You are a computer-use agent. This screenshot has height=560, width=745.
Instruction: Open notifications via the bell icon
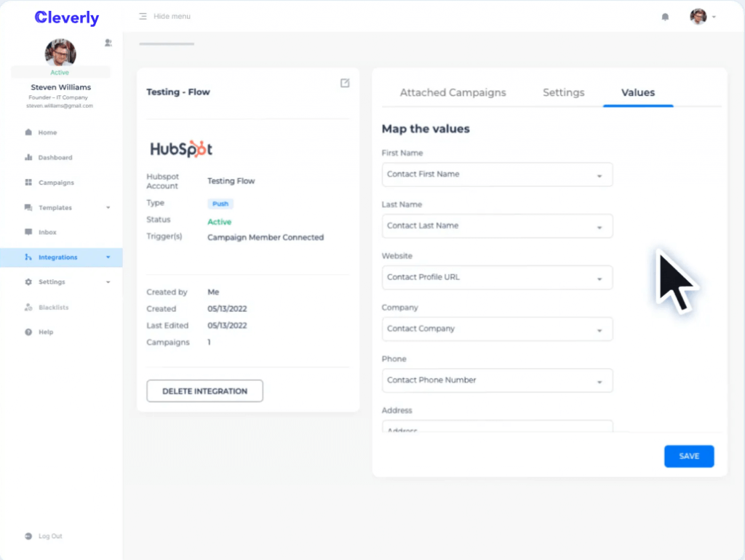click(664, 16)
